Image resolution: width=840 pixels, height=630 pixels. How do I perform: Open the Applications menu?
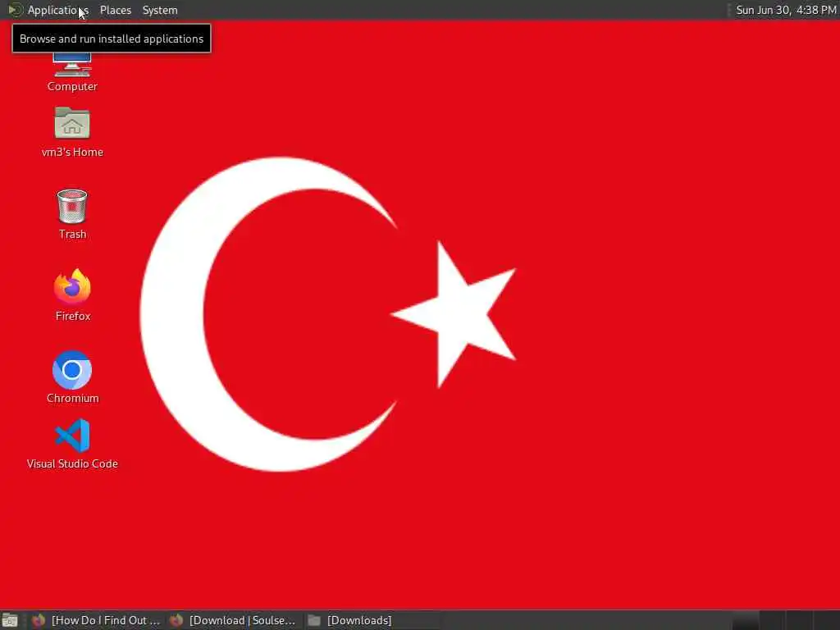pos(58,10)
